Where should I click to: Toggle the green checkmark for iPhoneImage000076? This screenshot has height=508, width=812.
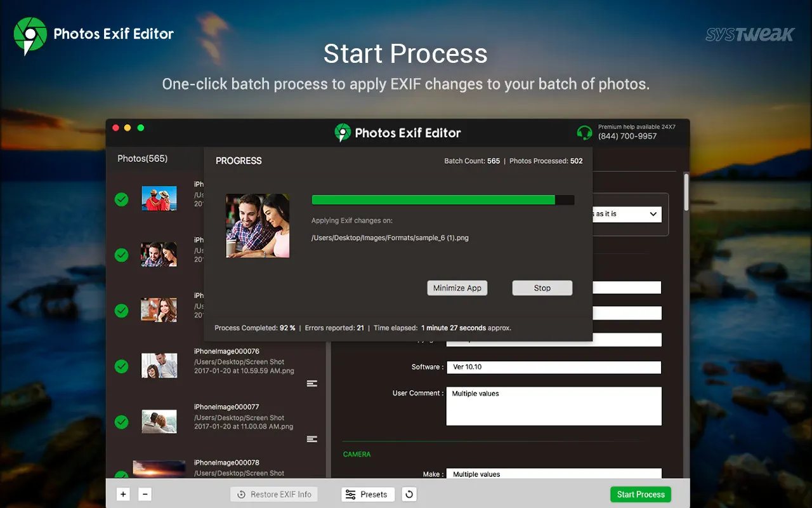tap(121, 366)
